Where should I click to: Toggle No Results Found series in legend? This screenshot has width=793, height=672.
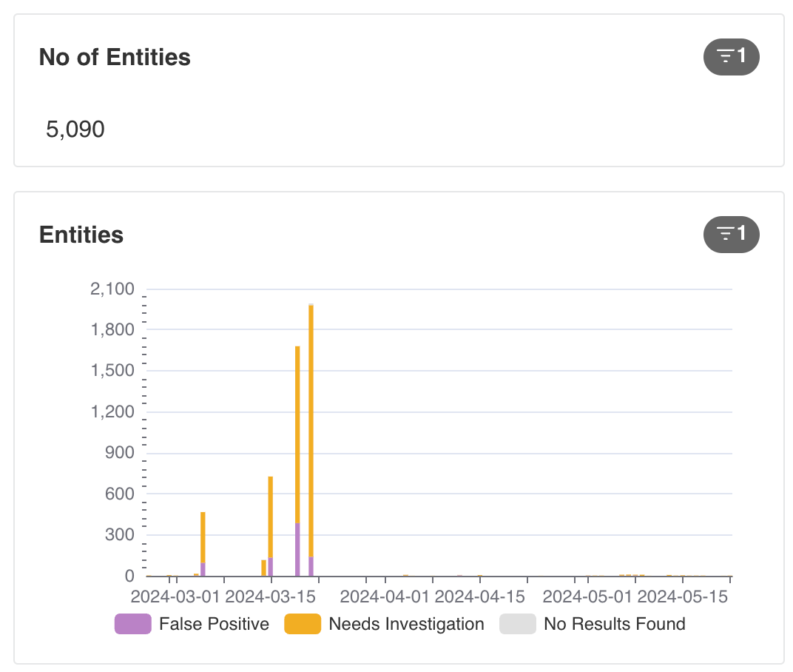pyautogui.click(x=593, y=624)
